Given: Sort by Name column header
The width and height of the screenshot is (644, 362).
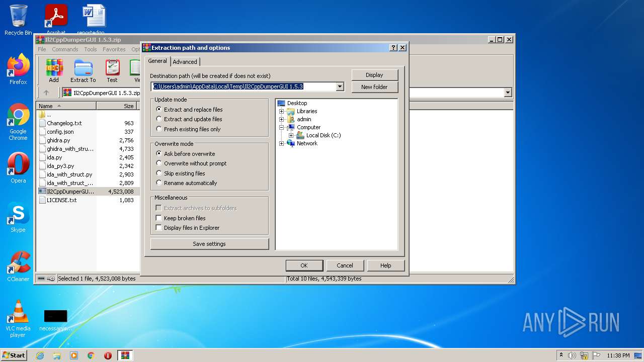Looking at the screenshot, I should pos(66,106).
